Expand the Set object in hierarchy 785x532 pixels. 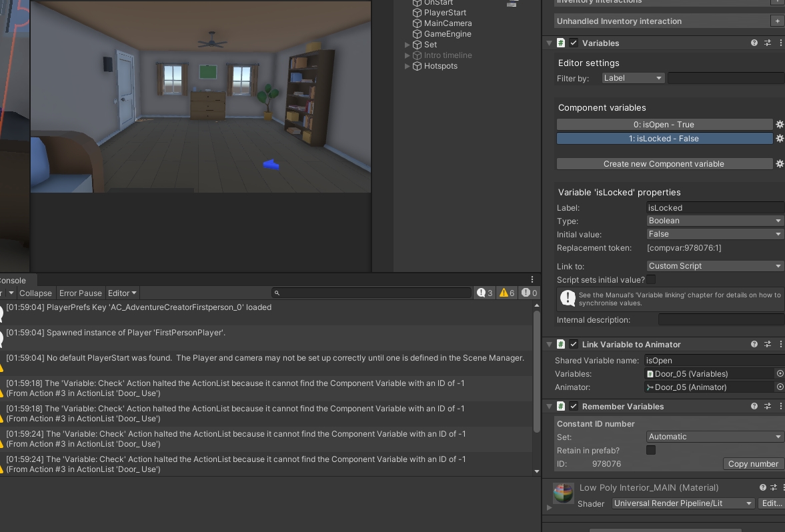click(x=407, y=45)
